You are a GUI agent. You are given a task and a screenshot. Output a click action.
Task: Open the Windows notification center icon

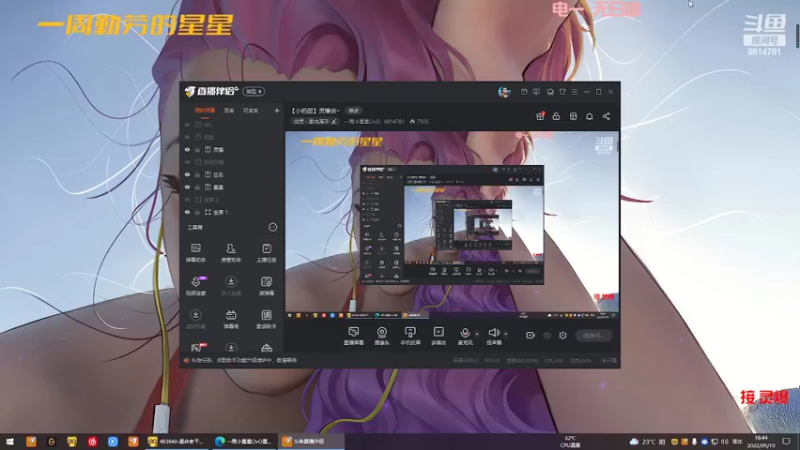786,441
